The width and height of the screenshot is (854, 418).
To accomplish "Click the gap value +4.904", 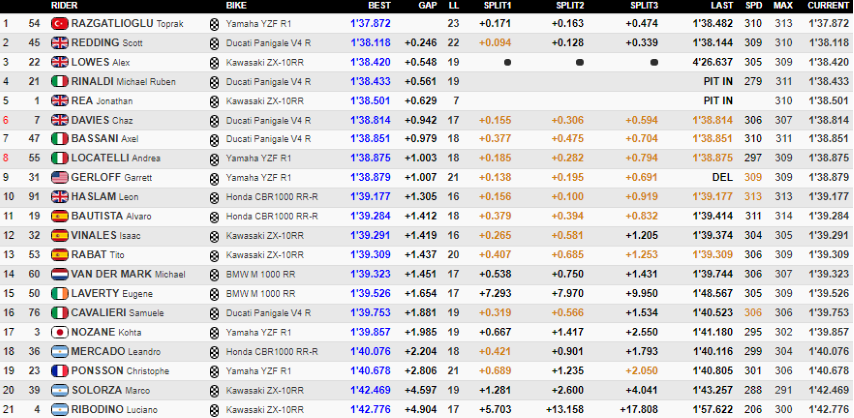I will [x=421, y=409].
